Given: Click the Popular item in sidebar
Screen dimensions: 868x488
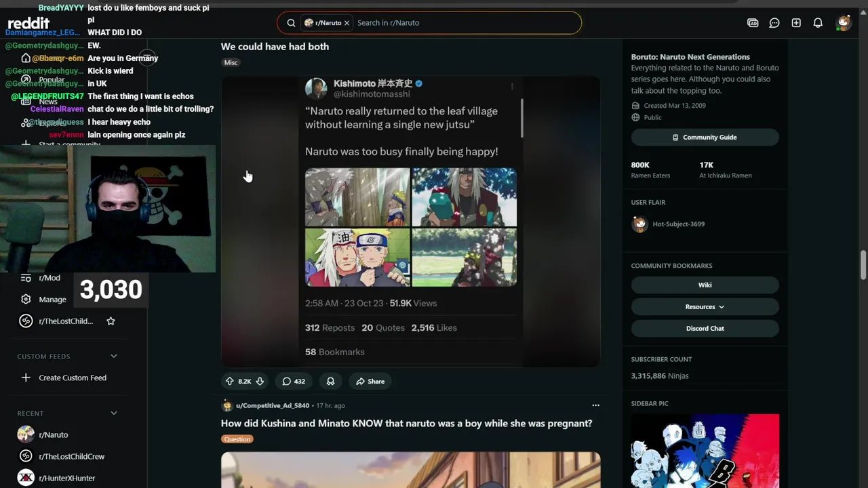Looking at the screenshot, I should point(52,80).
